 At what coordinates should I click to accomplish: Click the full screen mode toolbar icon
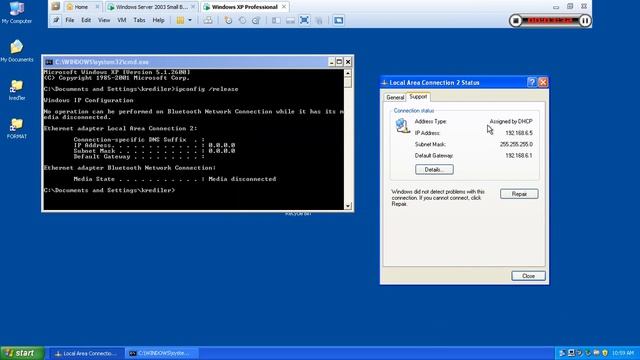304,20
